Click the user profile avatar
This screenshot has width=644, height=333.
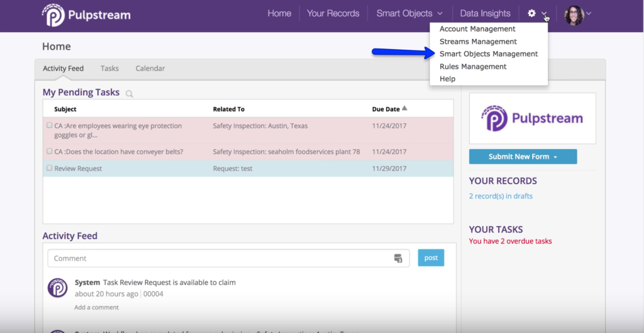tap(574, 15)
